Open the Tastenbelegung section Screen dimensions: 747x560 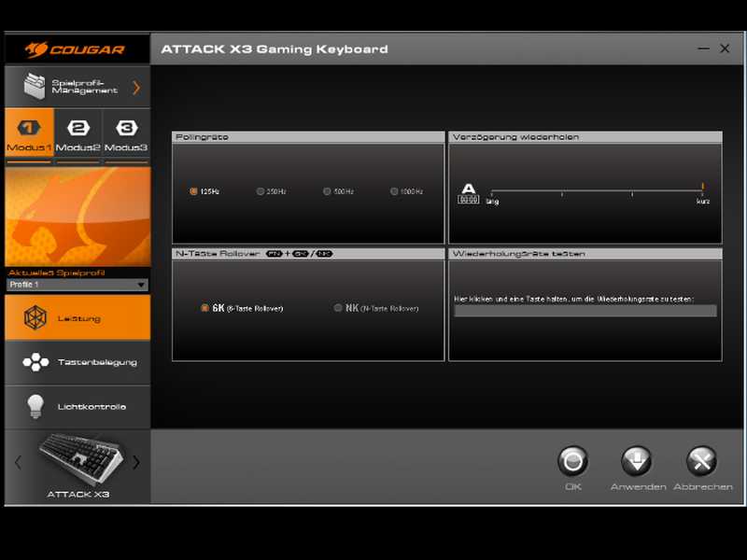tap(78, 362)
